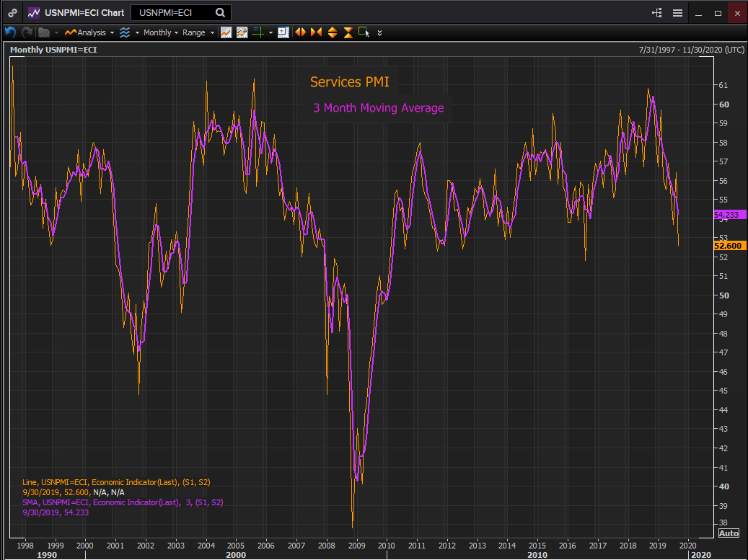Click the chart date range text
The width and height of the screenshot is (748, 560).
coord(691,50)
